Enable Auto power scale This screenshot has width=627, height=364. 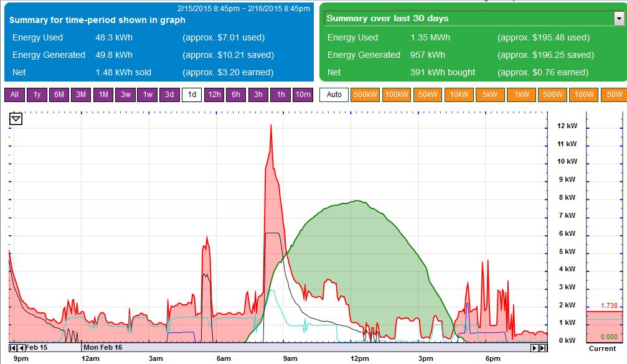(x=334, y=95)
